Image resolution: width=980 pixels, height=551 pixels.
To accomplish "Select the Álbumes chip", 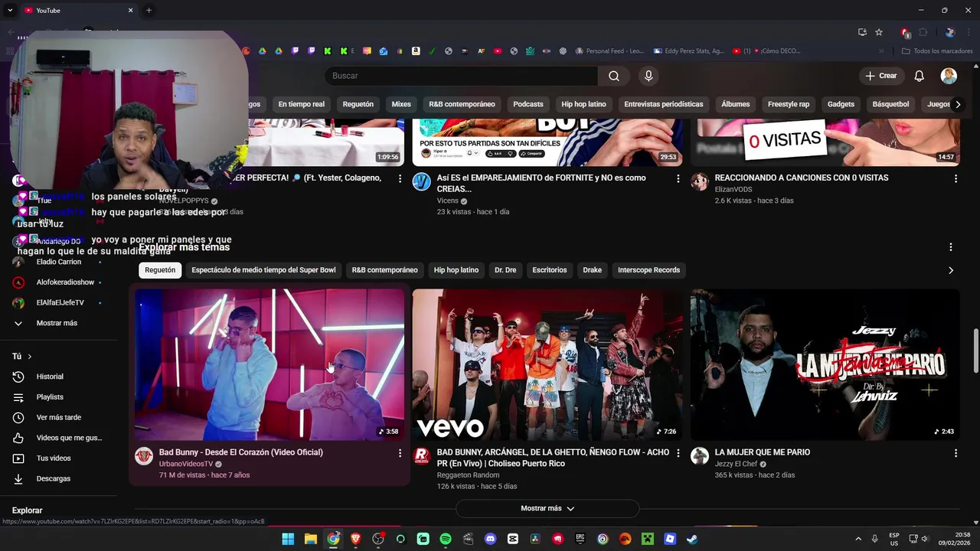I will (736, 104).
